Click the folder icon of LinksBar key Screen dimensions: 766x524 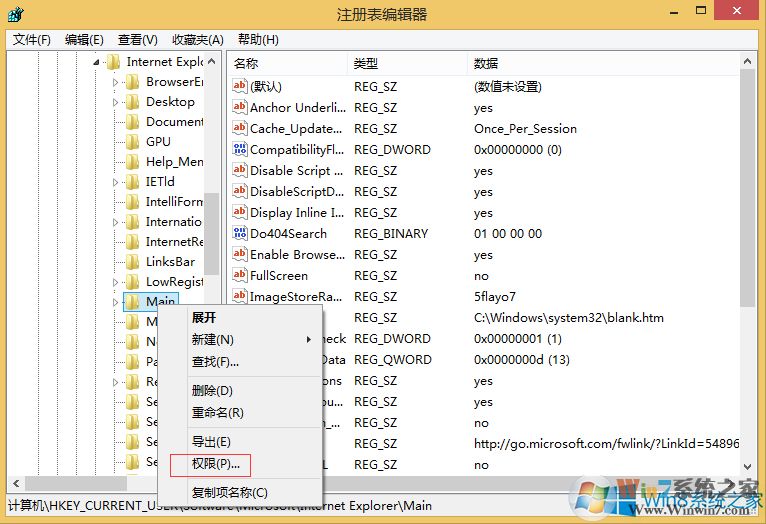coord(132,262)
